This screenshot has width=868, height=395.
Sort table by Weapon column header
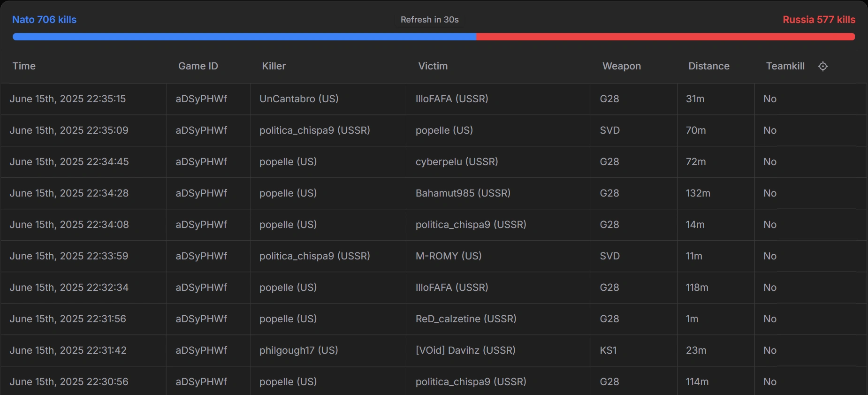click(621, 66)
